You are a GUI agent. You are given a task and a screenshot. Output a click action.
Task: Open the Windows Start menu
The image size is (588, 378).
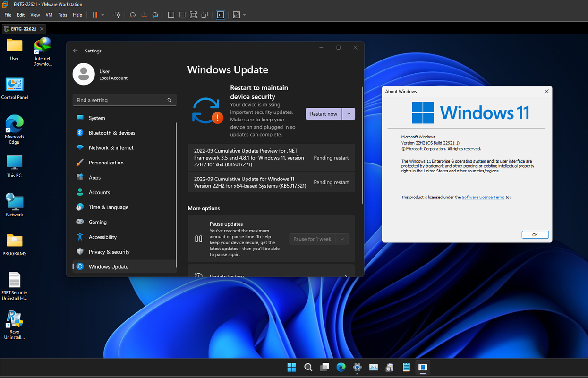pos(292,367)
